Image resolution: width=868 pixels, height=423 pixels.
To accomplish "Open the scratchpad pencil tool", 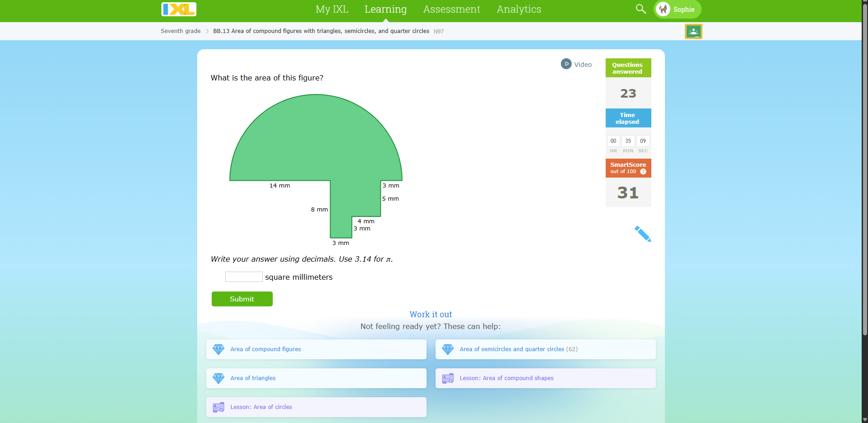I will click(643, 234).
